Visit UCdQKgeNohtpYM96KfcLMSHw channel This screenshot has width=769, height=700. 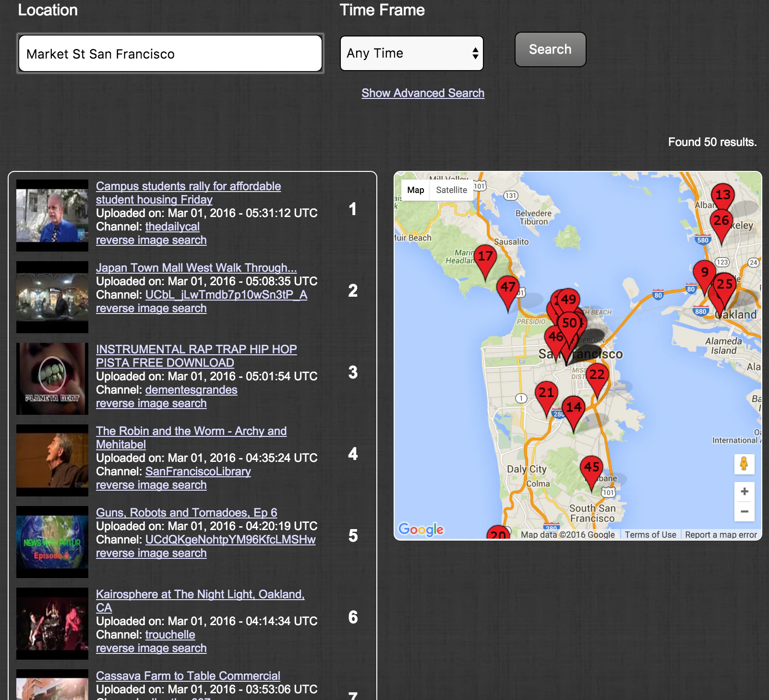pyautogui.click(x=230, y=540)
